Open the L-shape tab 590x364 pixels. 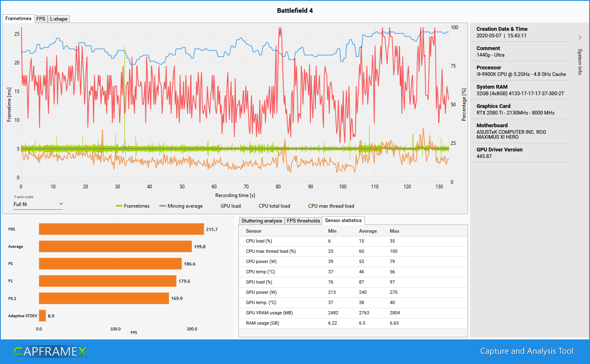coord(59,19)
